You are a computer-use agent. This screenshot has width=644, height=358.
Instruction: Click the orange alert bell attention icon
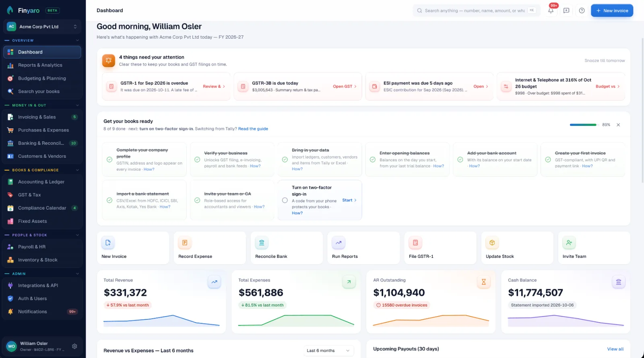[x=109, y=61]
